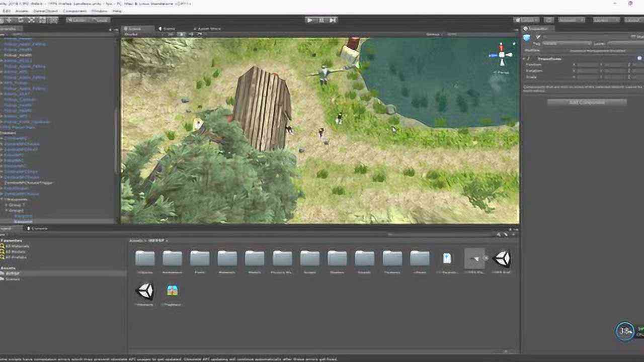Click the Assets breadcrumb in Project panel
This screenshot has height=362, width=644.
coord(137,240)
